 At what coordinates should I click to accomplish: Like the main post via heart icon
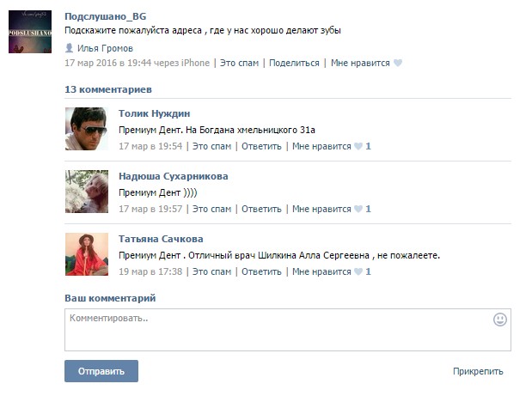(398, 63)
